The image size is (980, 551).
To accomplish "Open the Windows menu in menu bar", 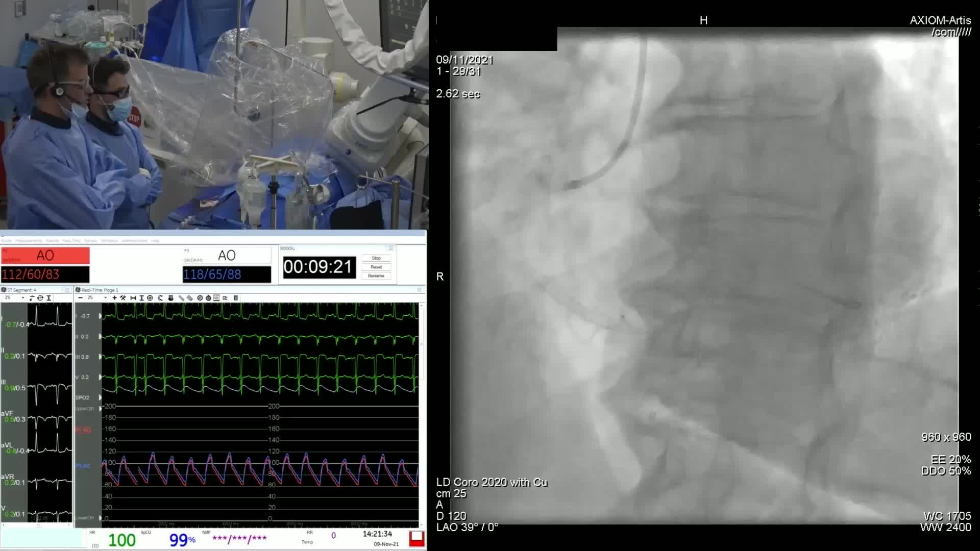I will click(109, 241).
